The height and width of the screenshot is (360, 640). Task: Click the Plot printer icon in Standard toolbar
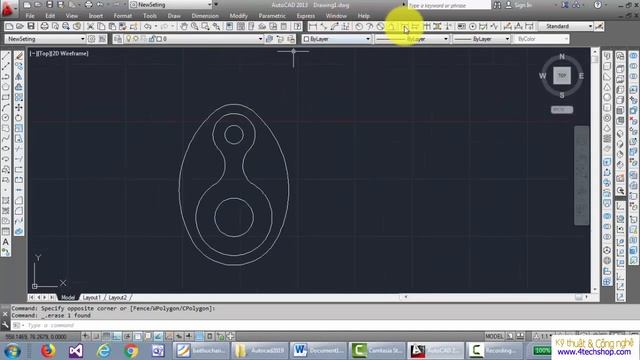tap(44, 27)
